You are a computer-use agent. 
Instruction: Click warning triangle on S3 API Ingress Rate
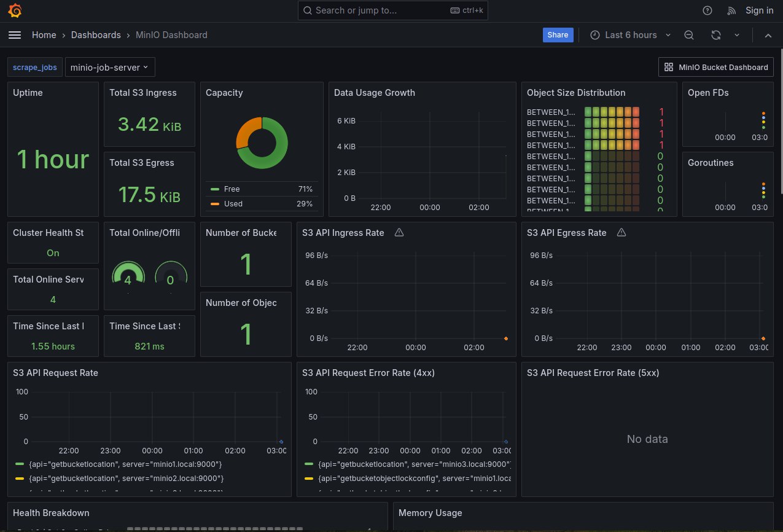399,232
